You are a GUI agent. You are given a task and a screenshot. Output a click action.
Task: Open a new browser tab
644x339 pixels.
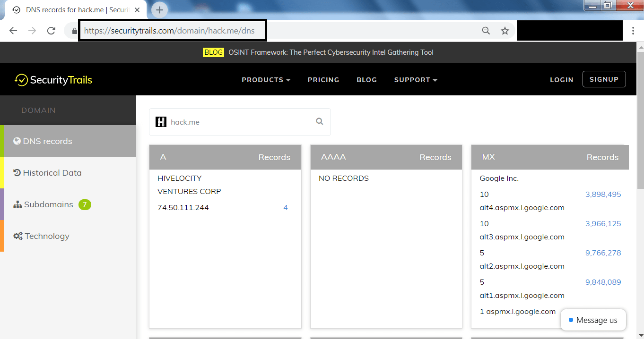click(x=159, y=9)
